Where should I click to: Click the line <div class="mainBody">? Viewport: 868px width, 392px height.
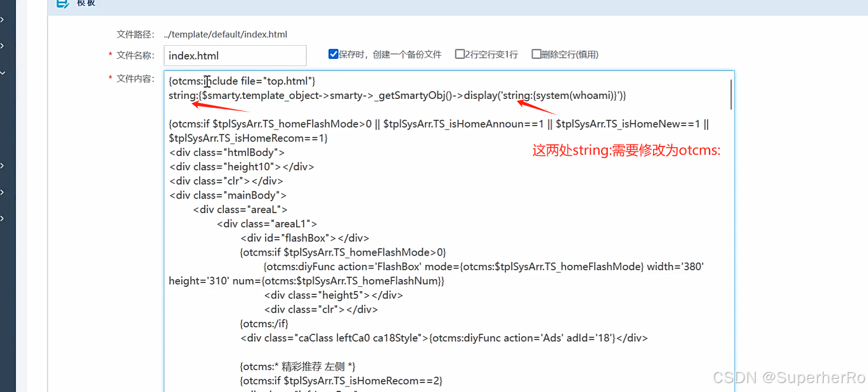[x=228, y=195]
